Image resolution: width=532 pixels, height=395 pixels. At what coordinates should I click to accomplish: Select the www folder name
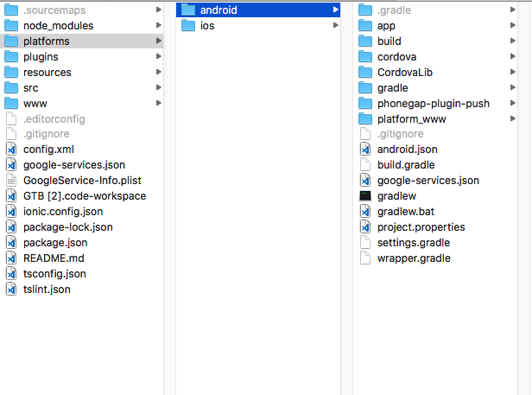click(x=35, y=104)
